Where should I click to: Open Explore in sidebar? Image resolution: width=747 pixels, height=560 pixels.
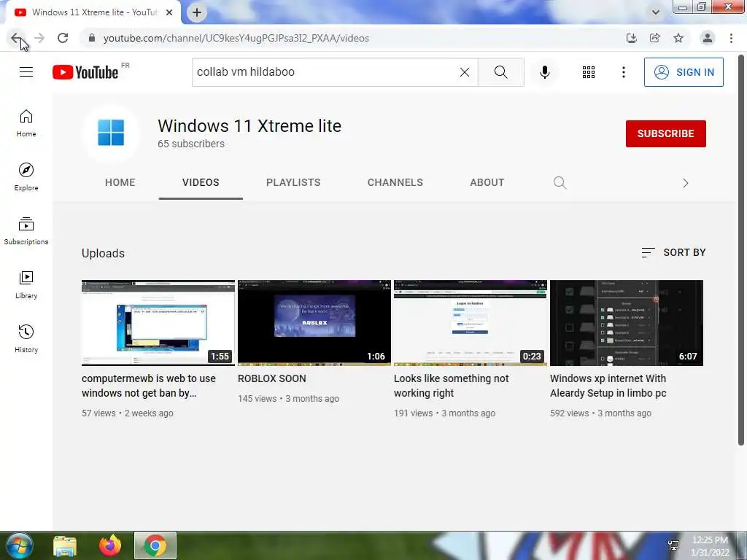point(26,177)
